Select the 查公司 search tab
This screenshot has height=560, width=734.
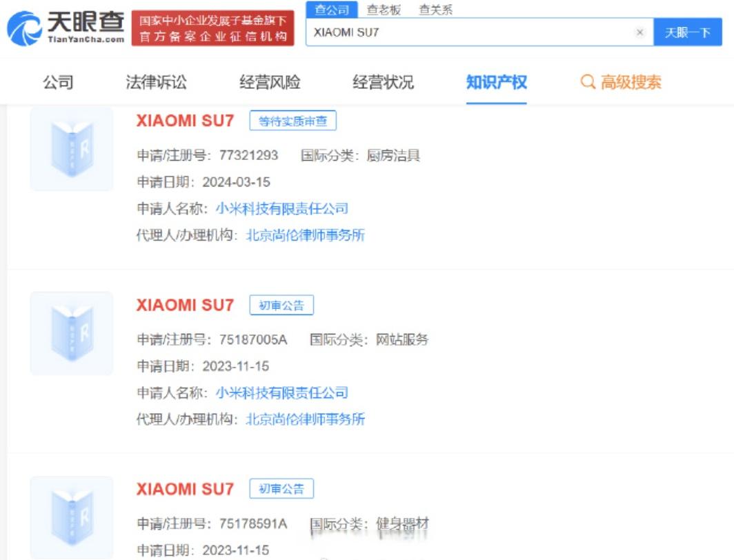click(332, 10)
